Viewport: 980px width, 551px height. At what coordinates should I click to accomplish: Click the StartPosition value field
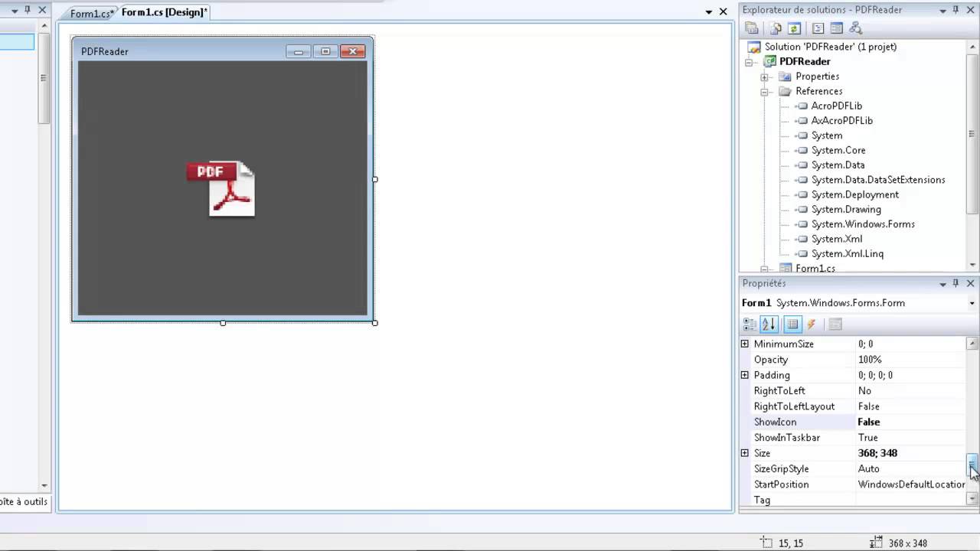(x=910, y=484)
